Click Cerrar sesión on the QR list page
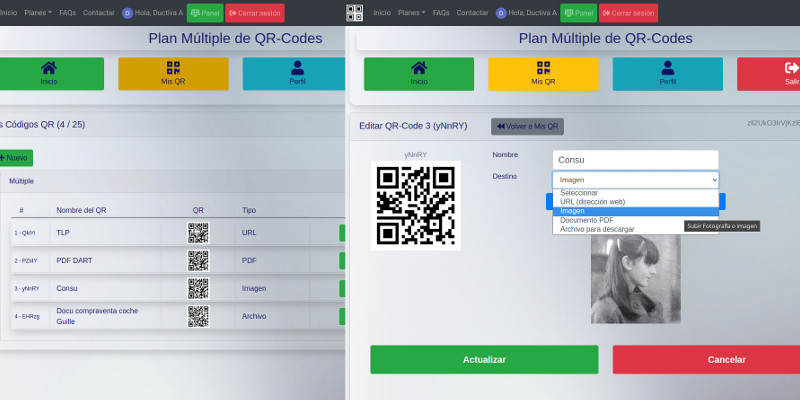 [x=255, y=13]
